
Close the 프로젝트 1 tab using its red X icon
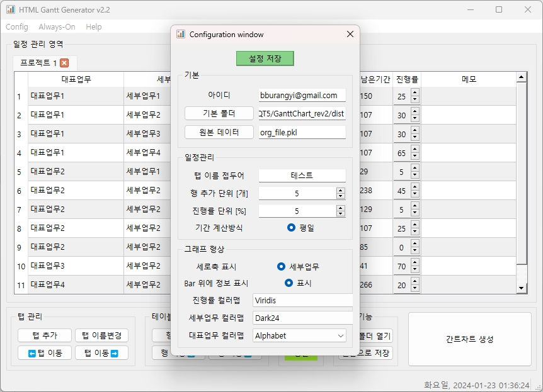click(64, 63)
